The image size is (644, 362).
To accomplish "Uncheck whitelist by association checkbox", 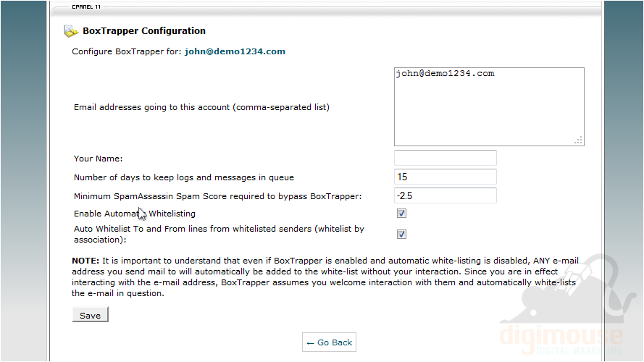I will pyautogui.click(x=401, y=235).
